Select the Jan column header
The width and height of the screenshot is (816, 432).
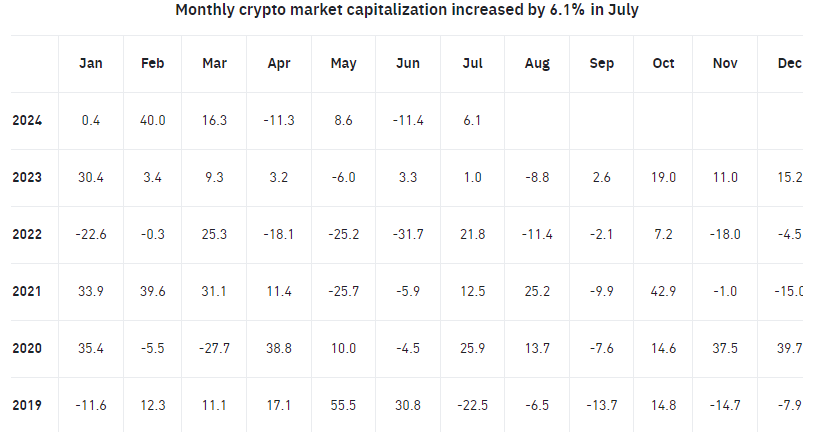[91, 63]
